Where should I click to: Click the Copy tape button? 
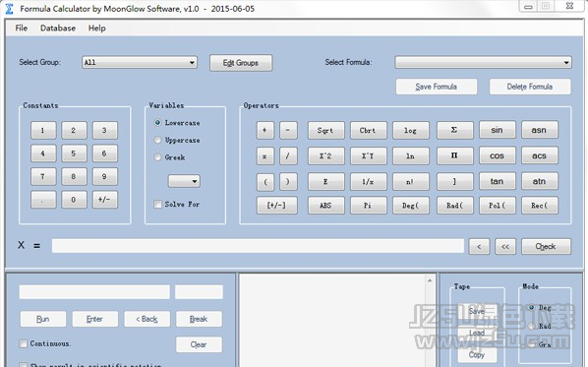tap(477, 354)
